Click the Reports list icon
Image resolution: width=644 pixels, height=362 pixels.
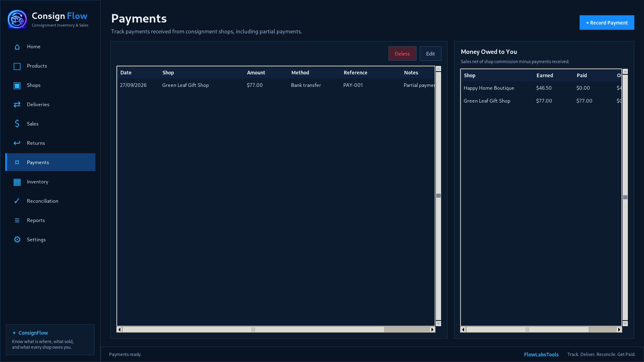(17, 220)
